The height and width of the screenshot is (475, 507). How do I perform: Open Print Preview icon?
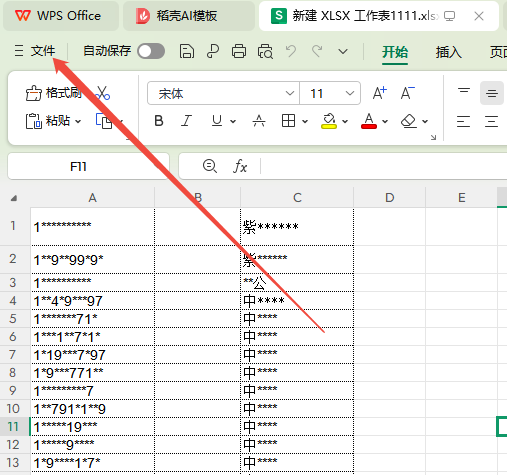point(265,52)
